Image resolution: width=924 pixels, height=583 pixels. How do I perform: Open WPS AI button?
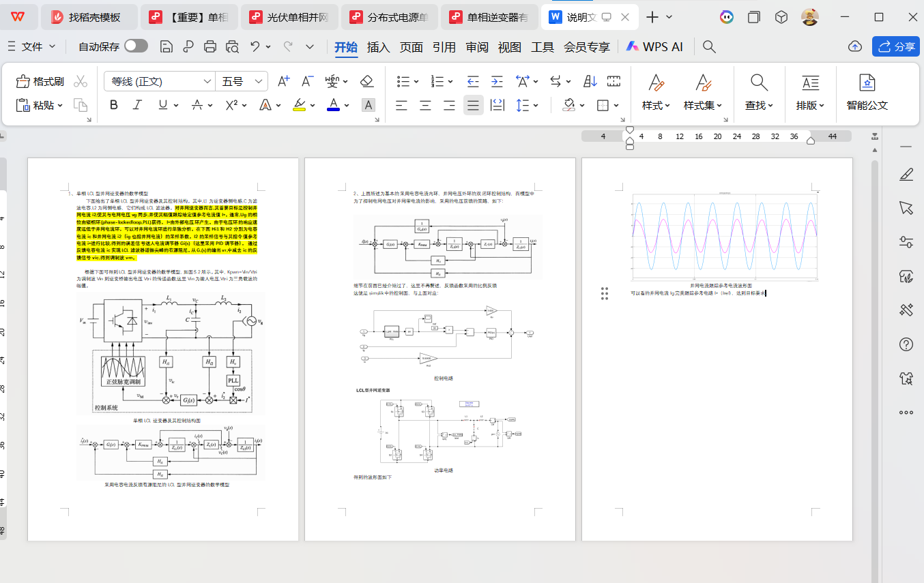[654, 46]
